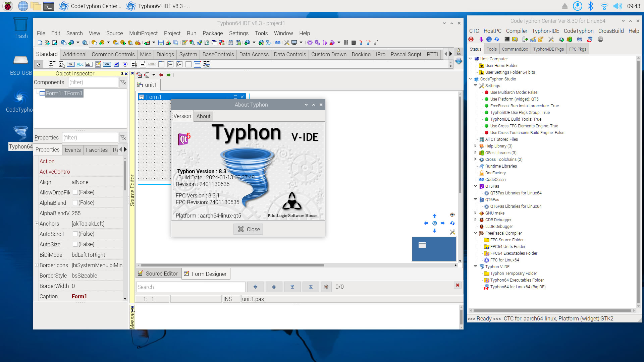Close the search bar with red X

(458, 285)
